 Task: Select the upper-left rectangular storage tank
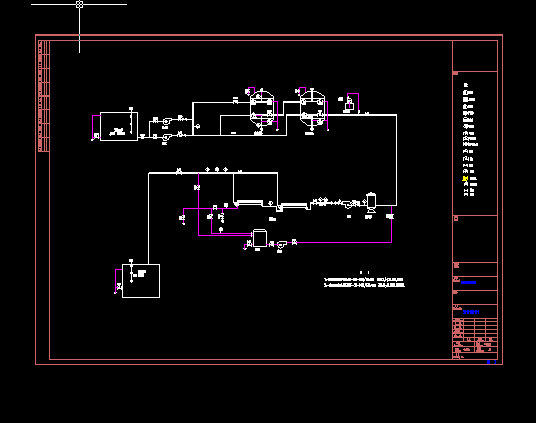[119, 126]
